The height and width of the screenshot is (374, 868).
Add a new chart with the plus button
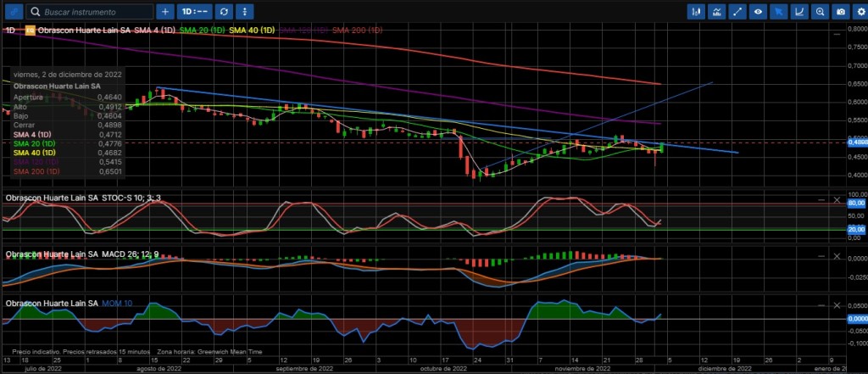pos(165,12)
